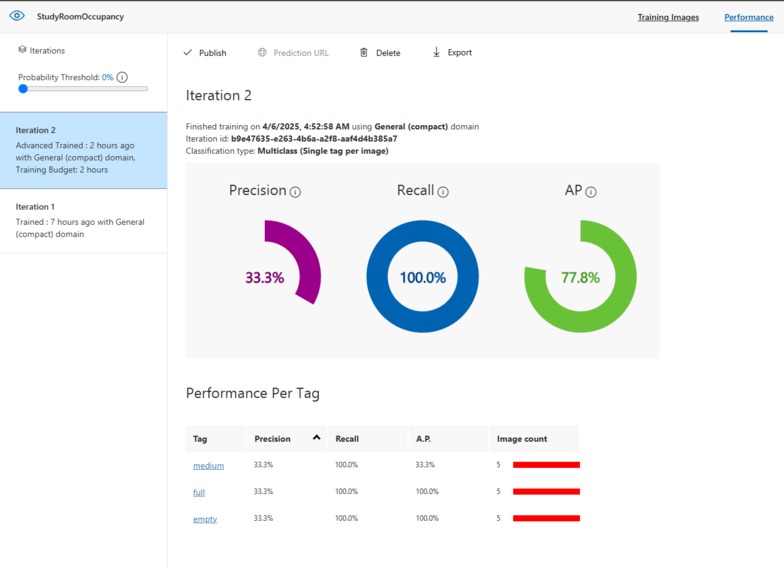Click the StudyRoomOccupancy project name
The width and height of the screenshot is (784, 573).
pos(80,16)
